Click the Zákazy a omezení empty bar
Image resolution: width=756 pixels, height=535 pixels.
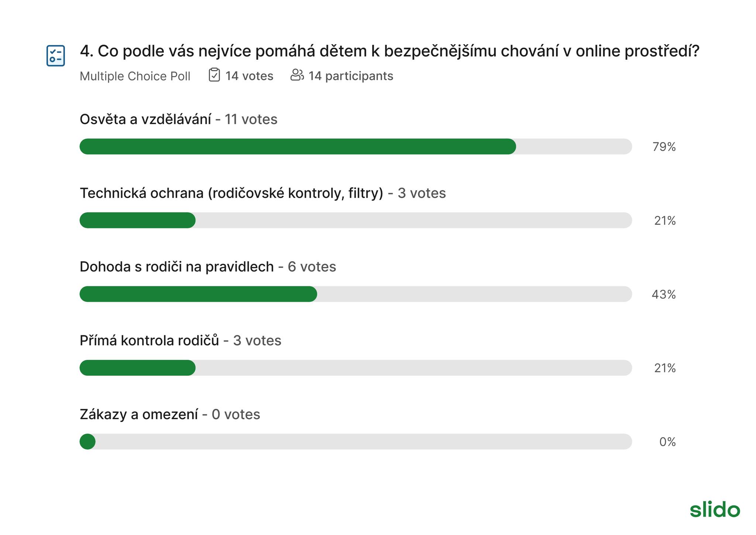click(356, 442)
